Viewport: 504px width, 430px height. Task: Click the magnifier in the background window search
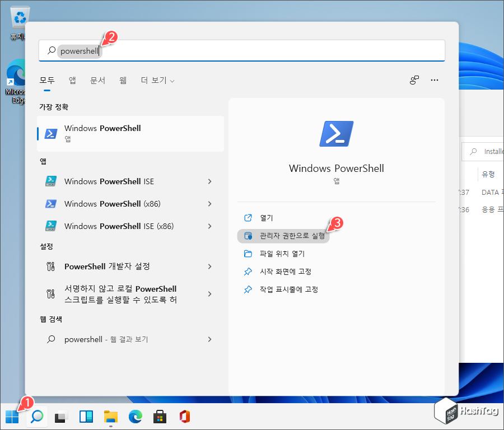pyautogui.click(x=473, y=151)
